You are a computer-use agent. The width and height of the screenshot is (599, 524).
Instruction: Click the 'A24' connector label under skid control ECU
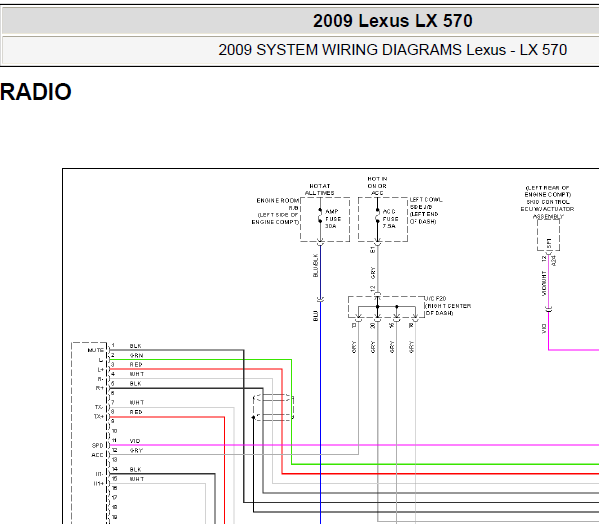[554, 261]
